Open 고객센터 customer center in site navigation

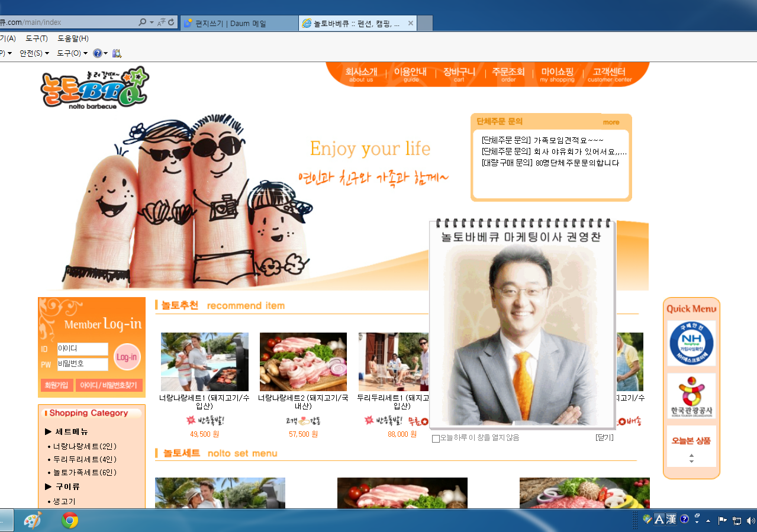click(609, 75)
